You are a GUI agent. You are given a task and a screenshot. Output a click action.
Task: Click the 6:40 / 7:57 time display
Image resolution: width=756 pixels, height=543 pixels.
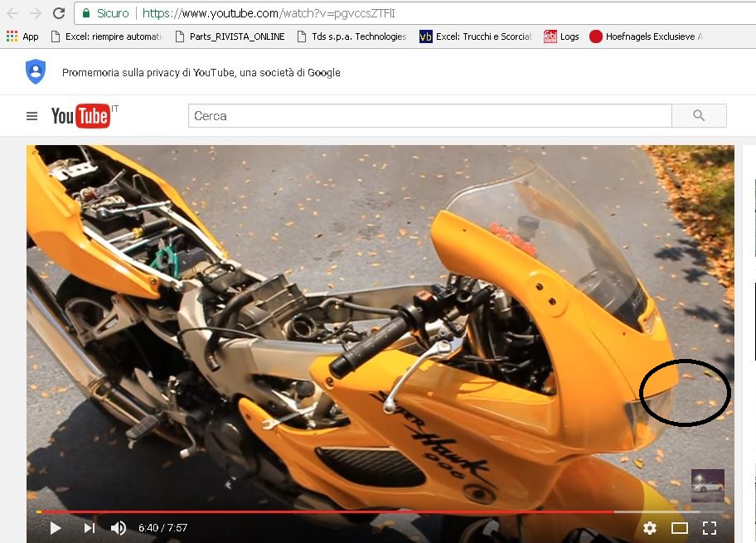point(162,528)
